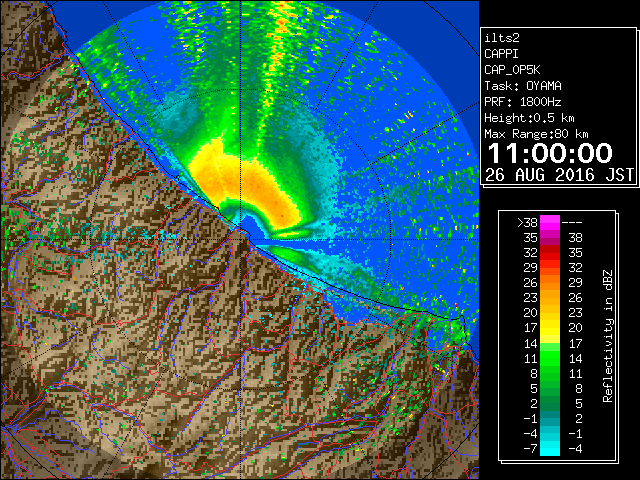Image resolution: width=640 pixels, height=480 pixels.
Task: Click the Reflectivity in dBZ axis label
Action: coord(608,336)
